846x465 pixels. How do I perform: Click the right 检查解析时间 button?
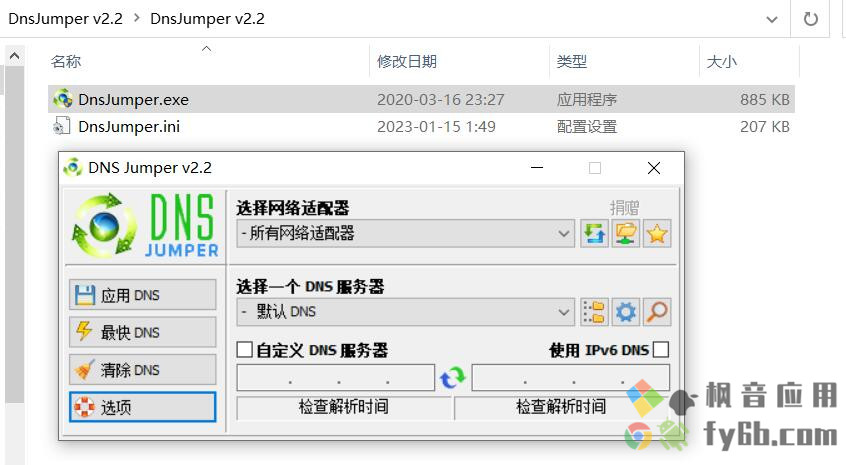pyautogui.click(x=561, y=407)
